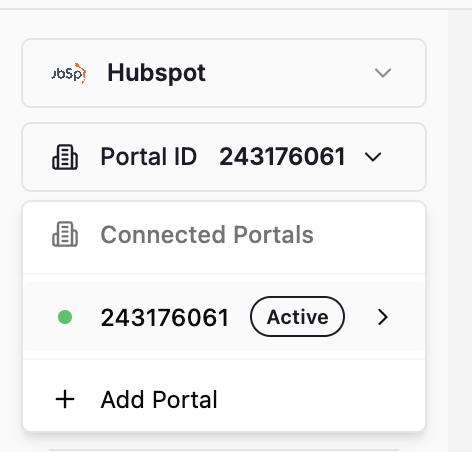Viewport: 472px width, 452px height.
Task: Open the Hubspot integration selector box
Action: coord(224,73)
